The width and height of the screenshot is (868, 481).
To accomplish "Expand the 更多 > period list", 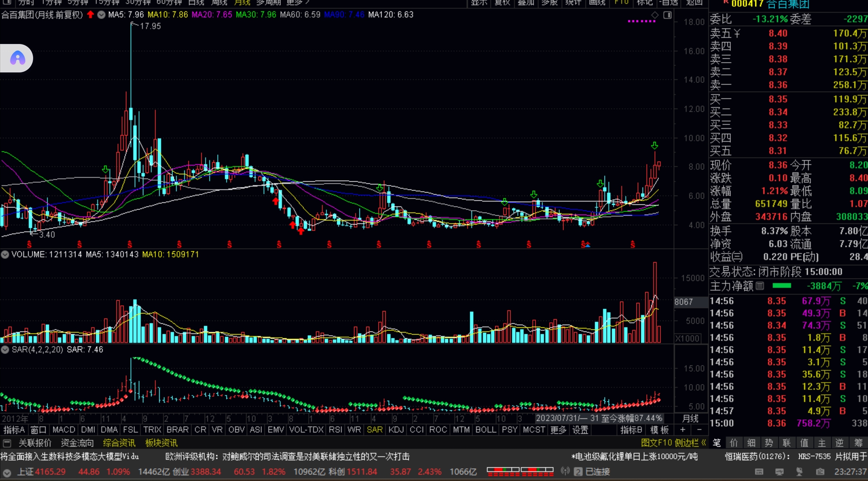I will [x=298, y=3].
